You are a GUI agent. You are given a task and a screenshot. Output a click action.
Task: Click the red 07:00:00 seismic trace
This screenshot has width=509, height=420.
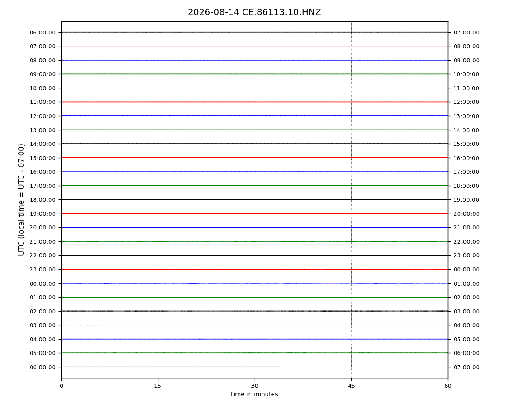pyautogui.click(x=254, y=46)
